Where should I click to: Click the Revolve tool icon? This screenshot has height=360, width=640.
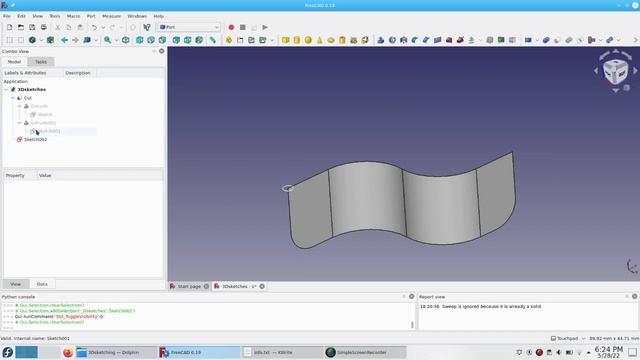(x=392, y=40)
